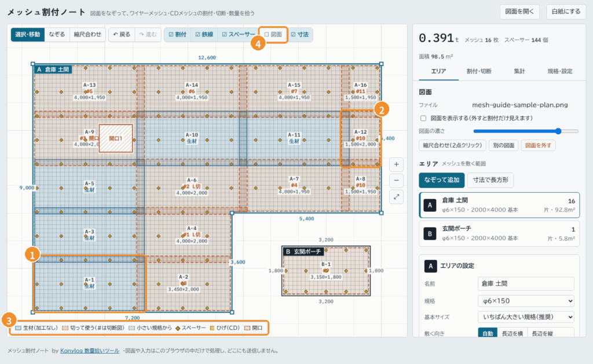The height and width of the screenshot is (364, 593).
Task: Open the 基本サイズ dropdown
Action: [526, 317]
